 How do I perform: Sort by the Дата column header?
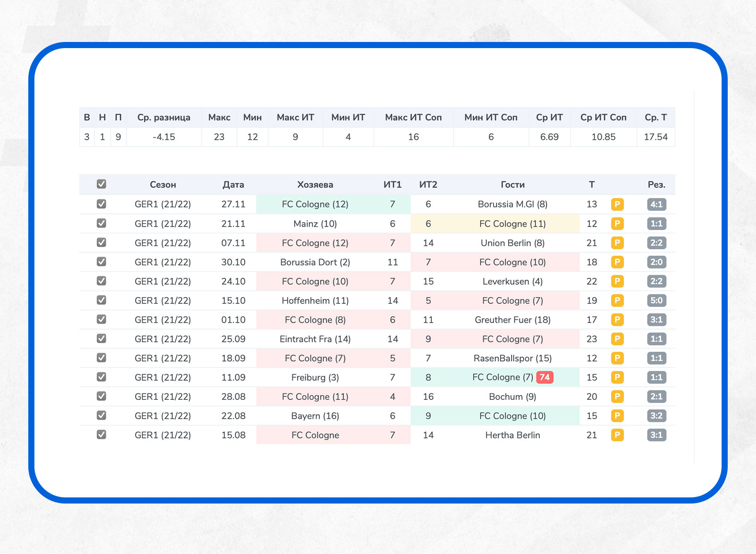coord(233,185)
